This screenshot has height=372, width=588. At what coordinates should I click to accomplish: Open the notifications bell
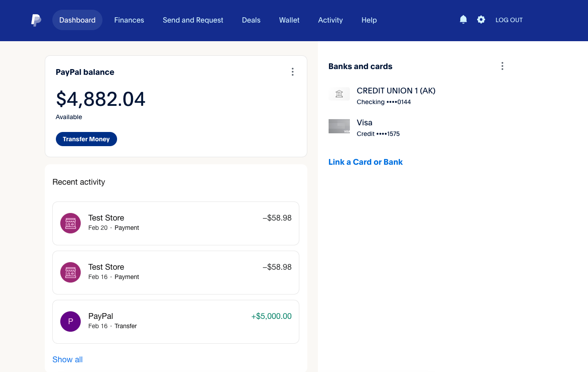[463, 19]
